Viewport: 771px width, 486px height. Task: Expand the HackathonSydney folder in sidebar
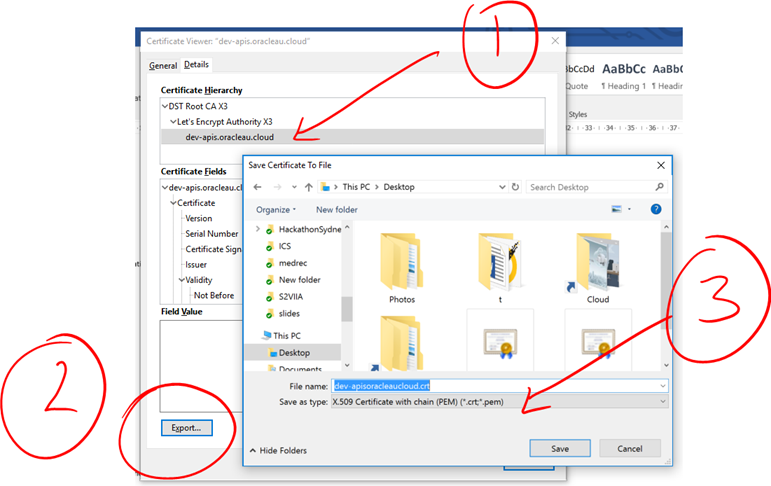pos(259,229)
